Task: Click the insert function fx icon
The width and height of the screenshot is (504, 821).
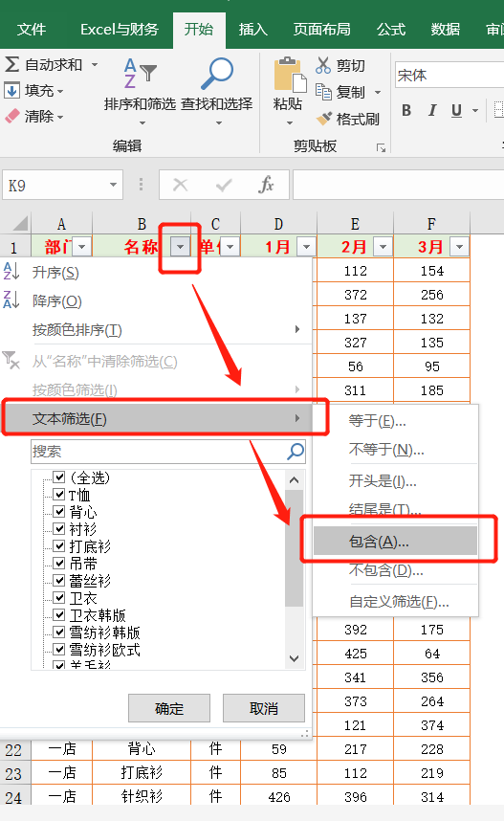Action: [x=267, y=185]
